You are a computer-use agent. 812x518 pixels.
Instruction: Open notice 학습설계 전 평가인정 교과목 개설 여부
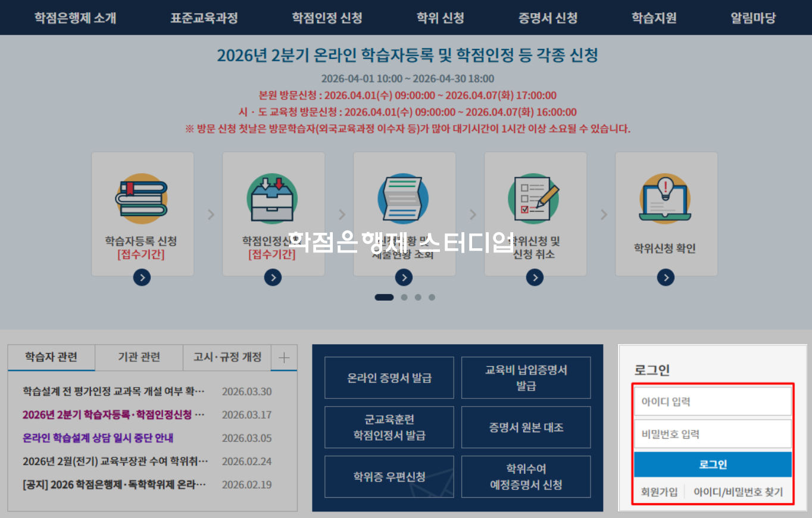click(114, 391)
